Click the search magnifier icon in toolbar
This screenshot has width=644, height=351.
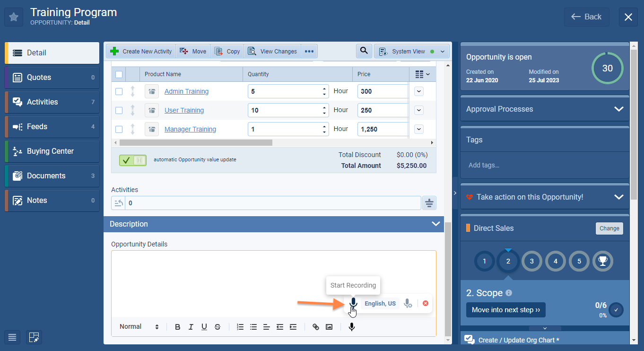(x=364, y=51)
